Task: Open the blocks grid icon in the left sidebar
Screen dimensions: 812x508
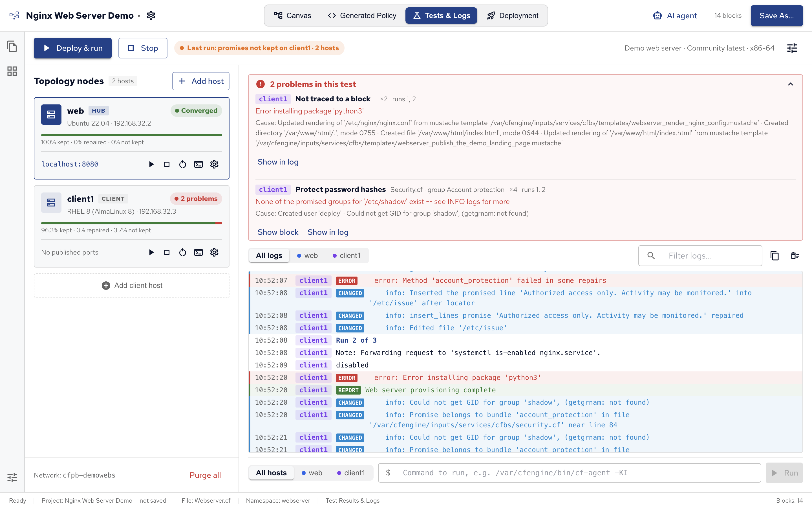Action: (x=12, y=71)
